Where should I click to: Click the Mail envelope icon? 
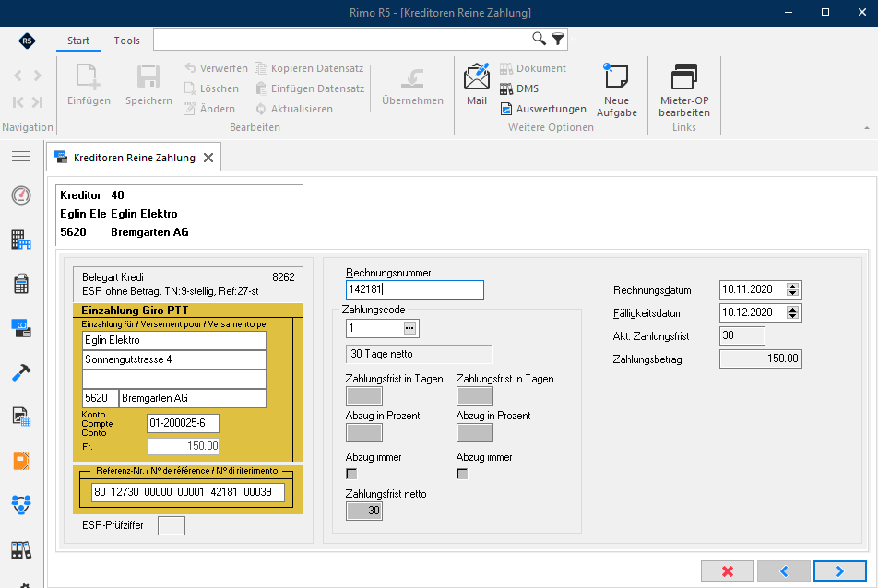tap(477, 76)
